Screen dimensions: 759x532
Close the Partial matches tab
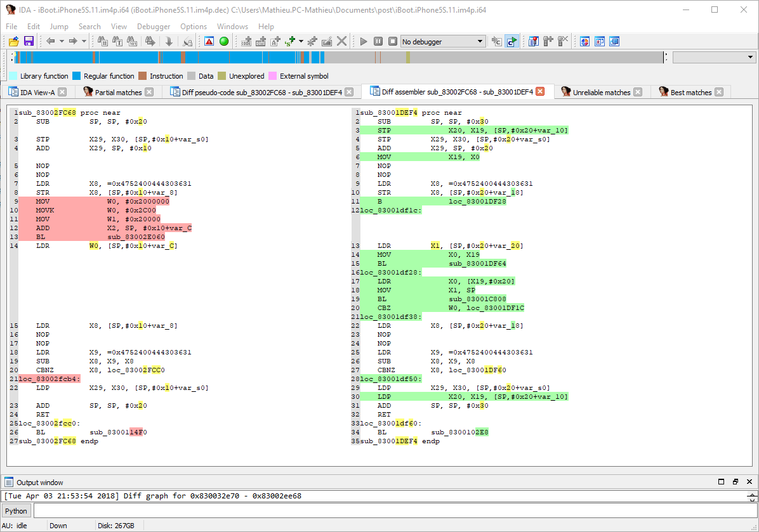(x=149, y=92)
